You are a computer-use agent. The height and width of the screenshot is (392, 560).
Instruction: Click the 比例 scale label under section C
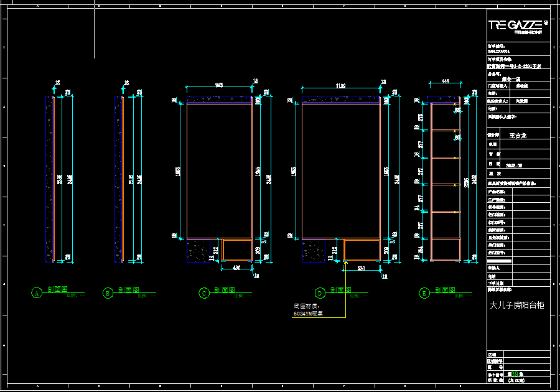click(243, 296)
